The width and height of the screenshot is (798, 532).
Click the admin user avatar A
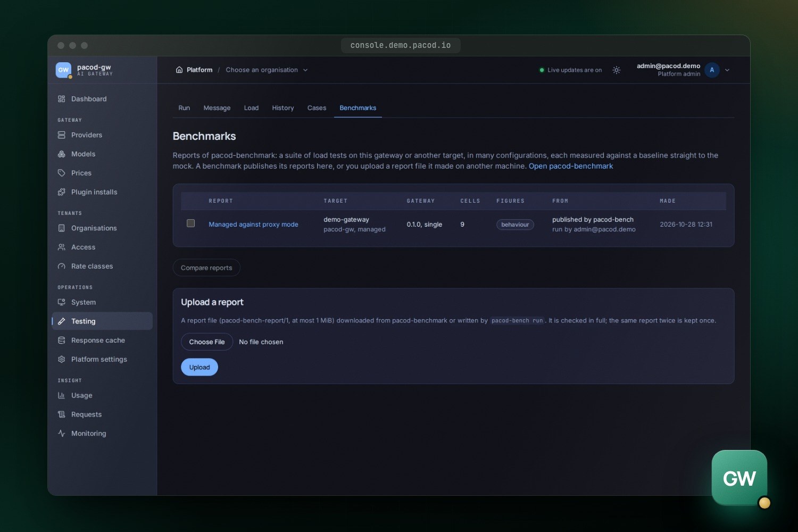[712, 70]
